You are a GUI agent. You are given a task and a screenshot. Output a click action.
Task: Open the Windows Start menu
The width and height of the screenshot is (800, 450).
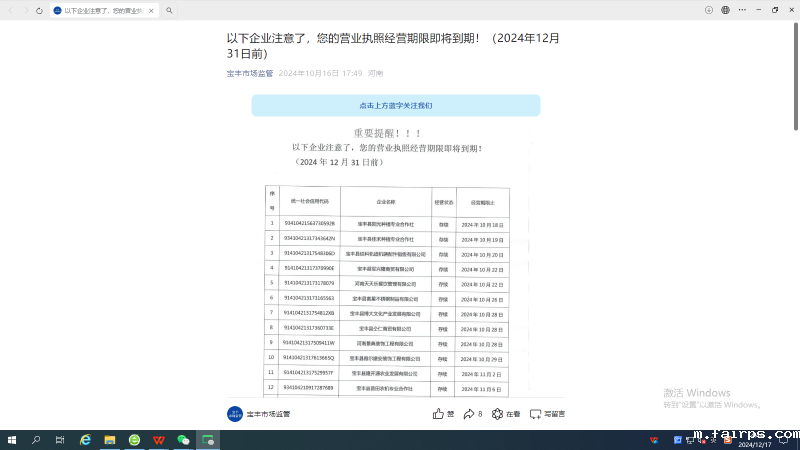(12, 440)
